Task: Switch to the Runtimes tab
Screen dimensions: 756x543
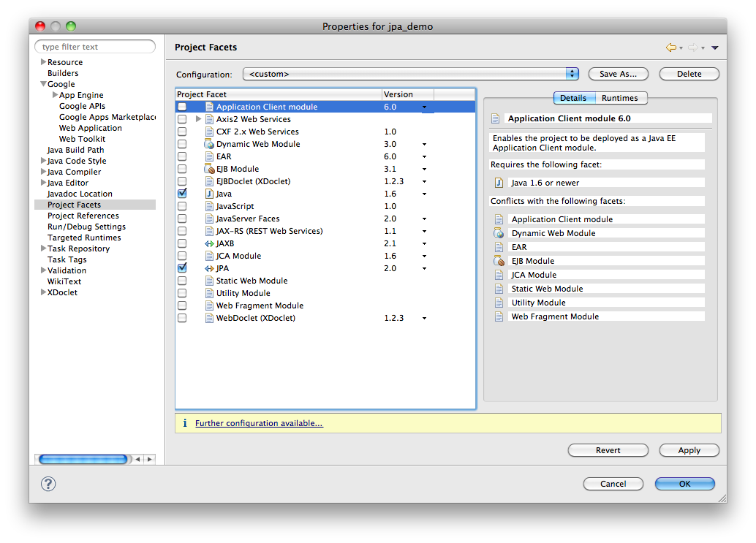Action: 619,98
